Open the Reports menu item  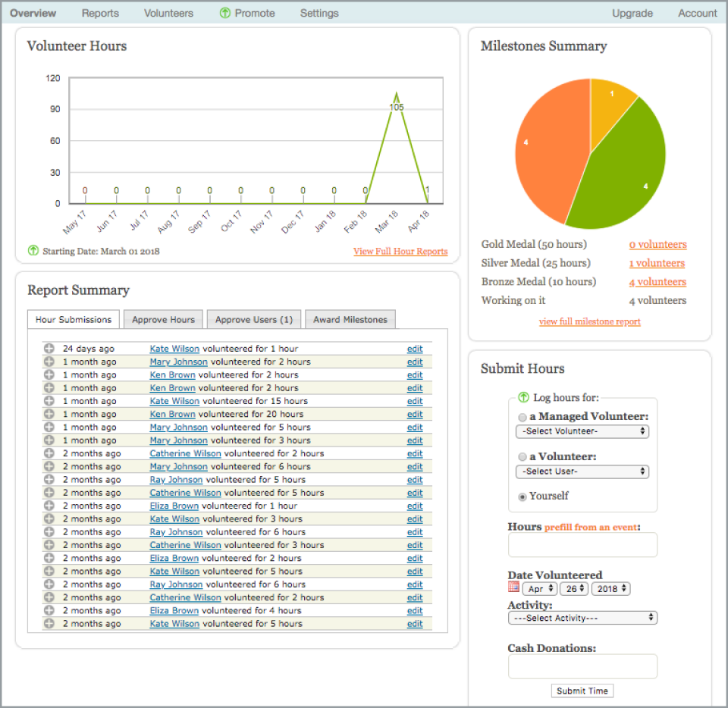pos(100,13)
